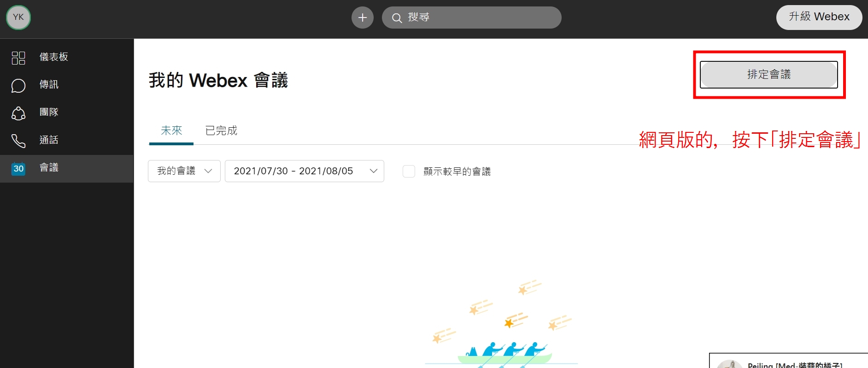
Task: Switch to the 未來 tab
Action: [x=171, y=131]
